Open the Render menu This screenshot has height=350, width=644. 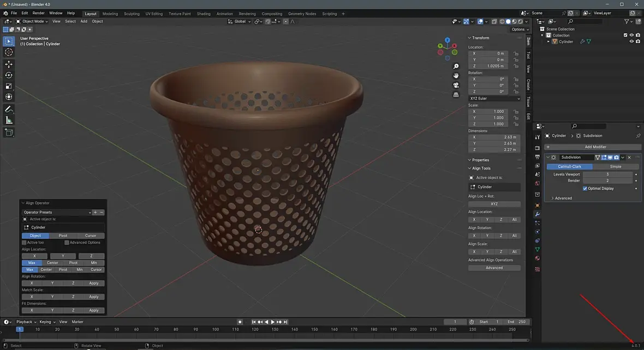pyautogui.click(x=38, y=13)
